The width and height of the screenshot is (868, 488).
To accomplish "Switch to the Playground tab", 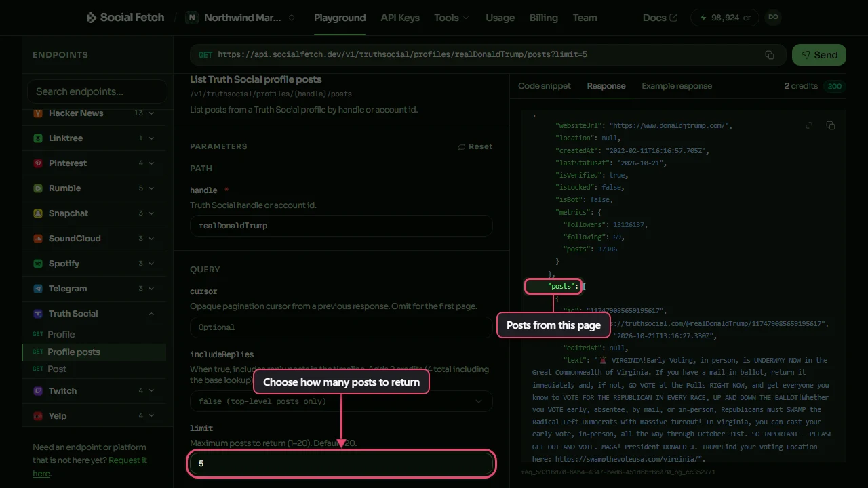I will [x=340, y=18].
